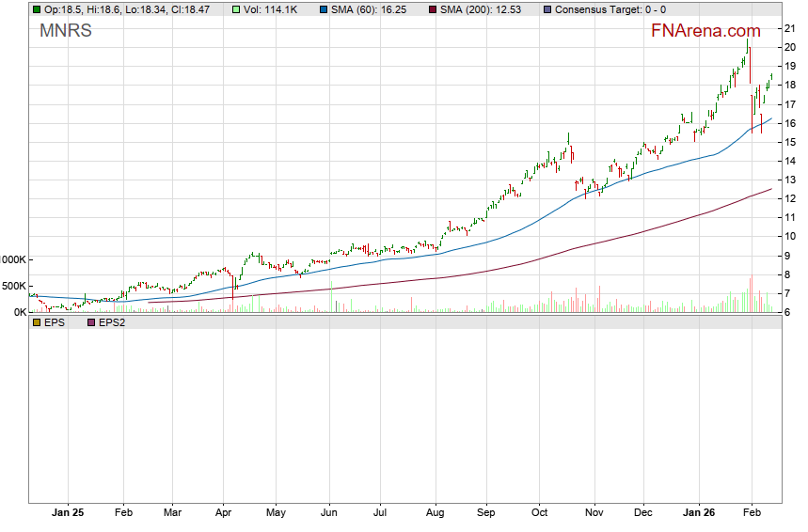Click the EPS2 legend color square

point(91,322)
